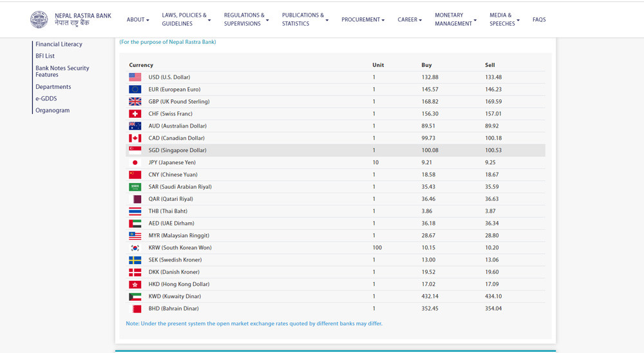Click the AED UAE flag icon
Viewport: 644px width, 353px height.
pyautogui.click(x=135, y=224)
